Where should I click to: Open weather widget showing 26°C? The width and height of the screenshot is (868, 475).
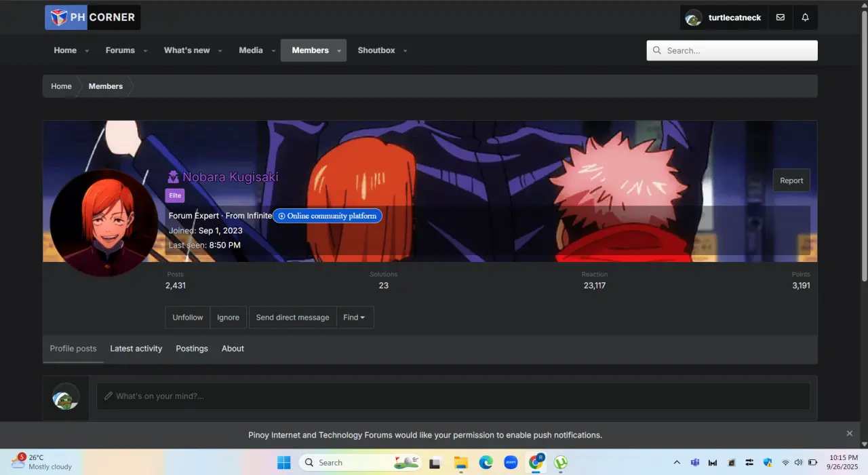(42, 462)
